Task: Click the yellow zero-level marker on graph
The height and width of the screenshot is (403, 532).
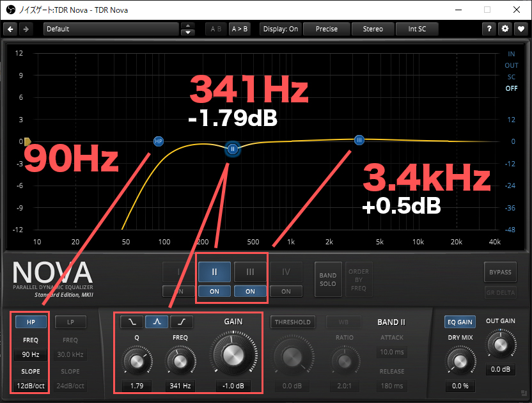Action: [27, 141]
